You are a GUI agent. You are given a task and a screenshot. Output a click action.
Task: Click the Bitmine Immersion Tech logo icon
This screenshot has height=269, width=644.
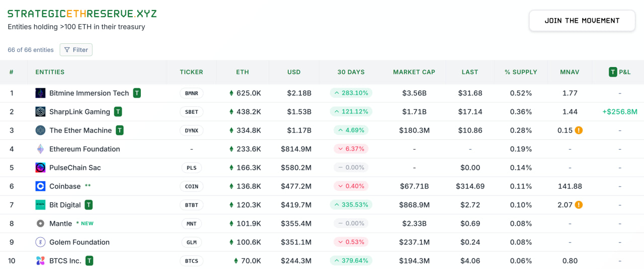pyautogui.click(x=40, y=93)
